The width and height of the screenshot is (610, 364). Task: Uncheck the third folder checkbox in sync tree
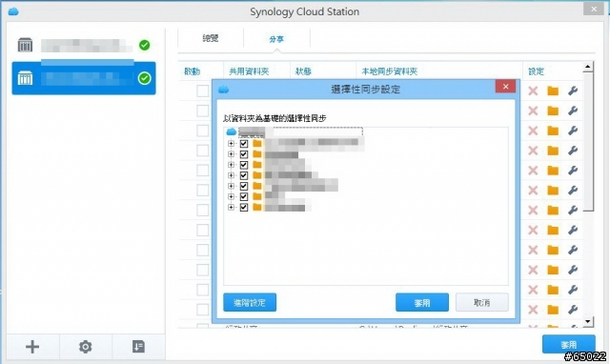coord(244,165)
